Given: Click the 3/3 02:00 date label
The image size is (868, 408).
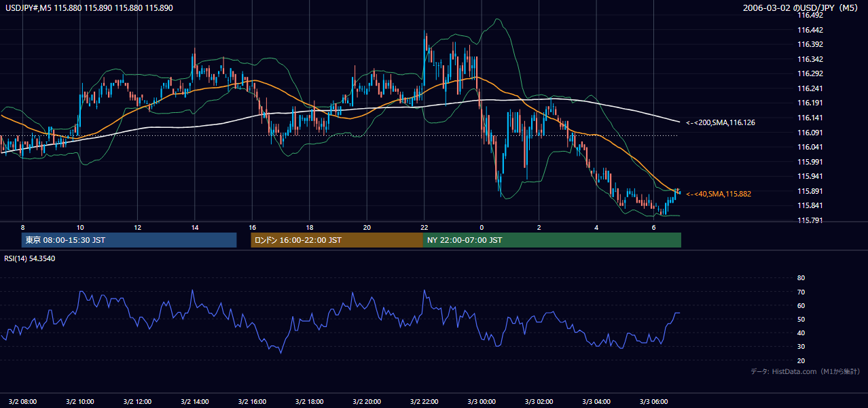Looking at the screenshot, I should (539, 401).
